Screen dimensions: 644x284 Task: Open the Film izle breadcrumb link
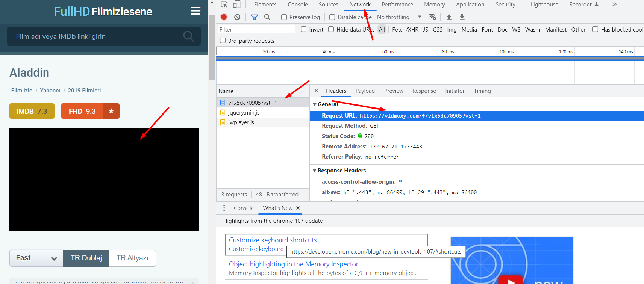(x=22, y=91)
